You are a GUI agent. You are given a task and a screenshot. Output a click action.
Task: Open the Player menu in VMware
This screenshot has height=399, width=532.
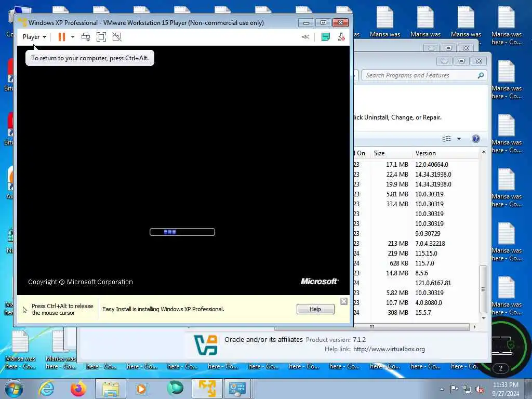point(34,37)
